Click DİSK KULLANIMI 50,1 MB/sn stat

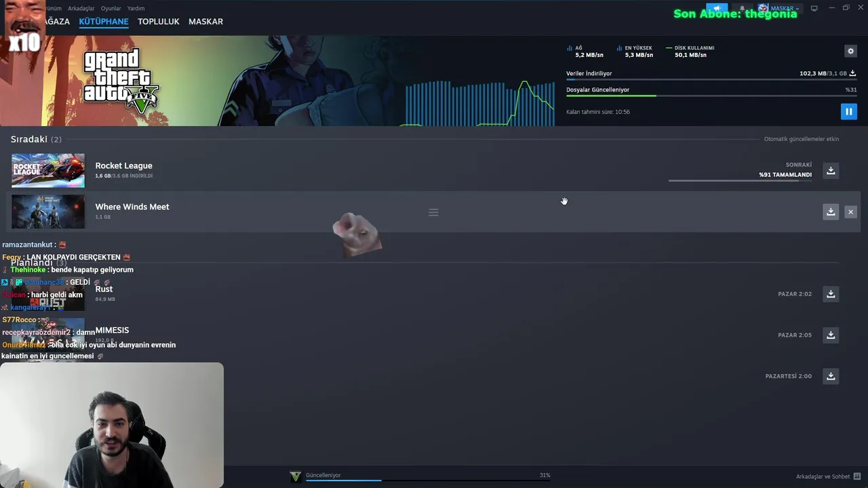(x=690, y=52)
